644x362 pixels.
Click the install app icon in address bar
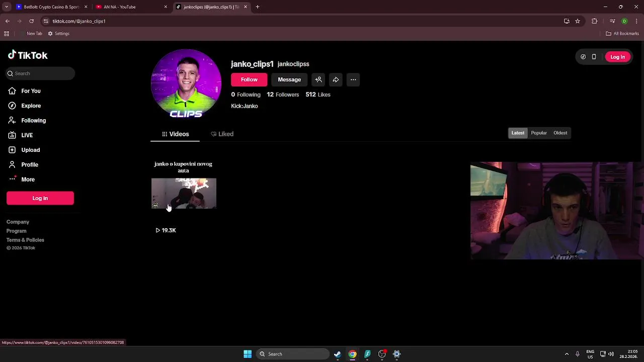[x=567, y=21]
